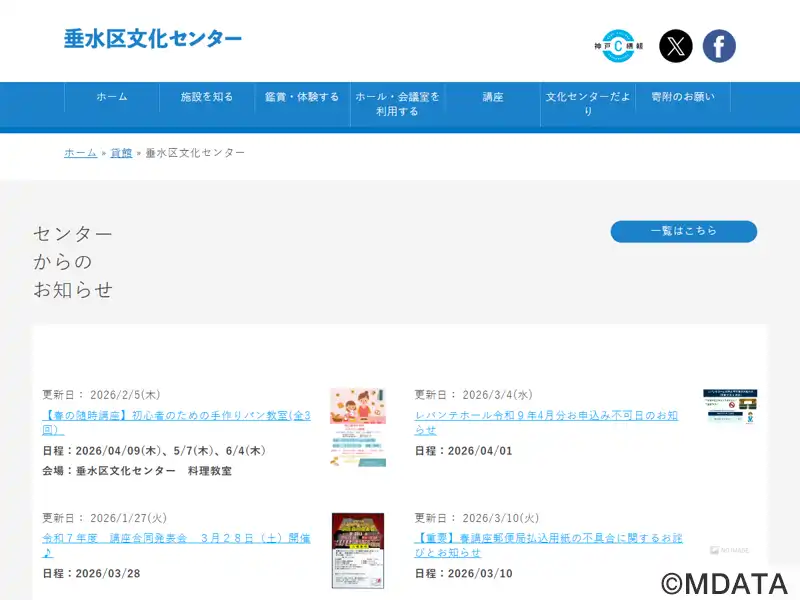Click the 貸館 breadcrumb link

[x=121, y=153]
